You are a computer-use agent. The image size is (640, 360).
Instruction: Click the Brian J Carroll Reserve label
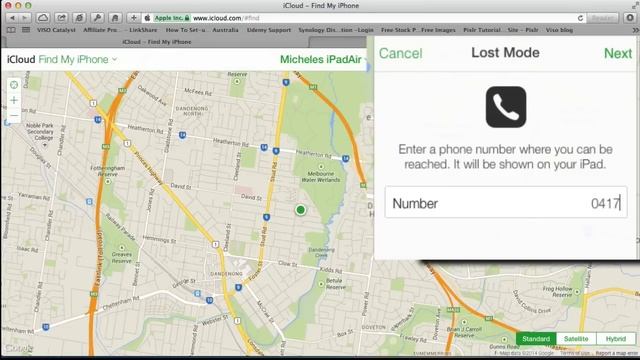coord(464,332)
